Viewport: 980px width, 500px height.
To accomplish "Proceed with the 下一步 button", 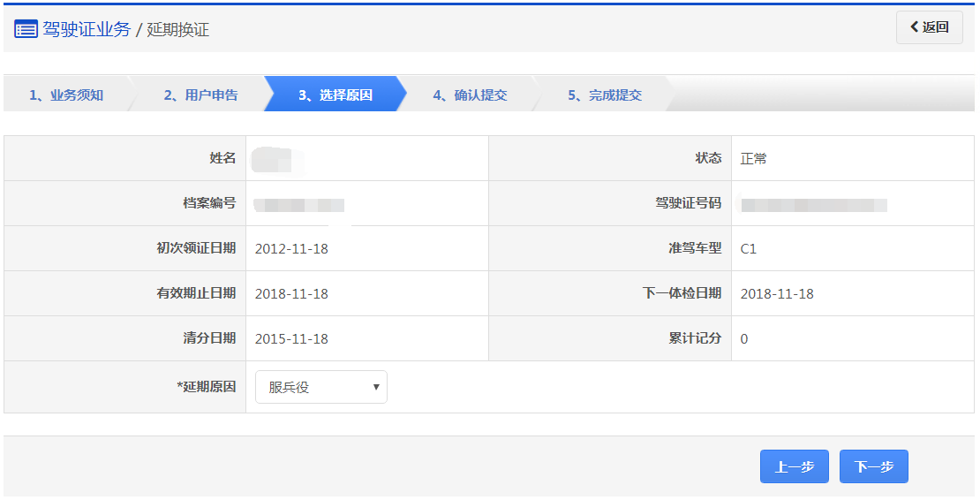I will pyautogui.click(x=873, y=466).
